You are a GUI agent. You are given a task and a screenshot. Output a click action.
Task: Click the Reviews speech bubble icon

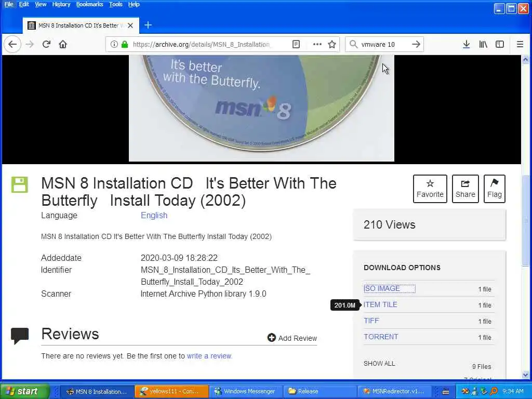pyautogui.click(x=20, y=336)
